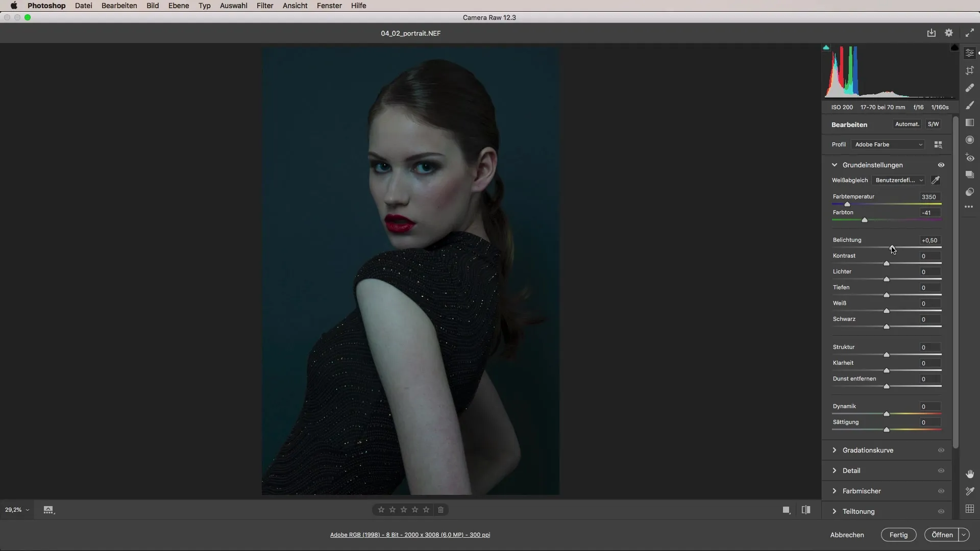Toggle highlight clipping warning in histogram

pos(954,47)
